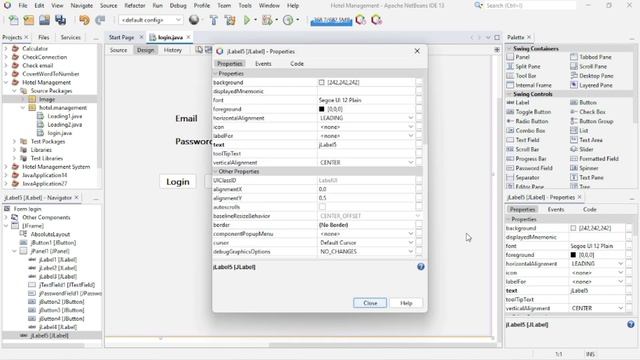640x360 pixels.
Task: Open debugGraphicsOptions dropdown in dialog
Action: click(411, 252)
